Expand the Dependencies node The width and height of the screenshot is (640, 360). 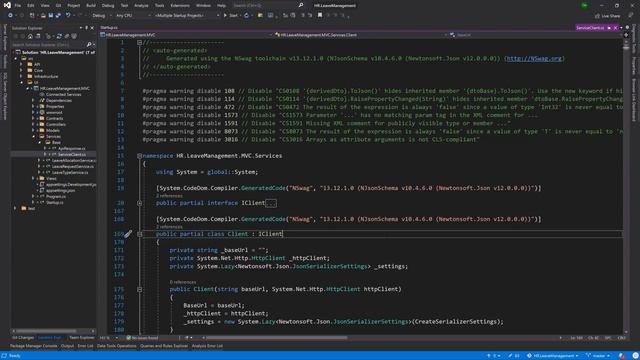pos(33,100)
